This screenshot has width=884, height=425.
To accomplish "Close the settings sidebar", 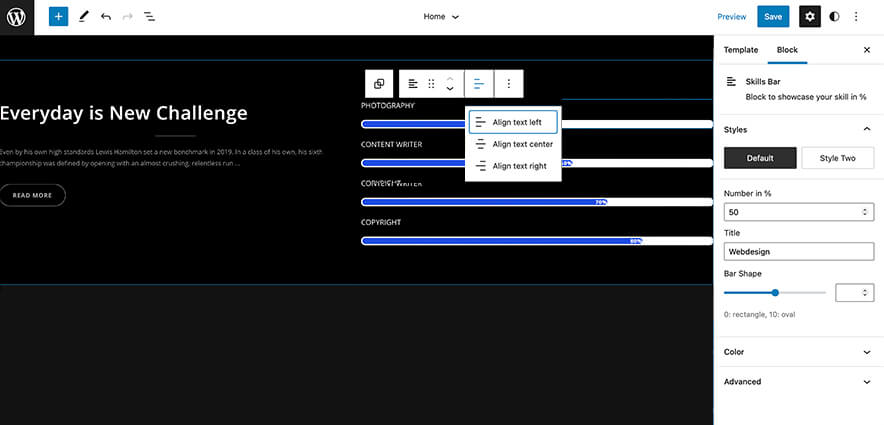I will (867, 50).
